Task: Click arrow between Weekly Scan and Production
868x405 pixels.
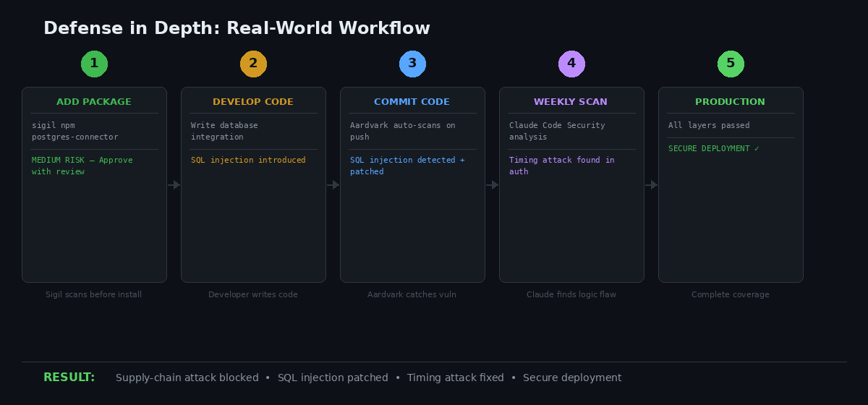Action: [652, 185]
